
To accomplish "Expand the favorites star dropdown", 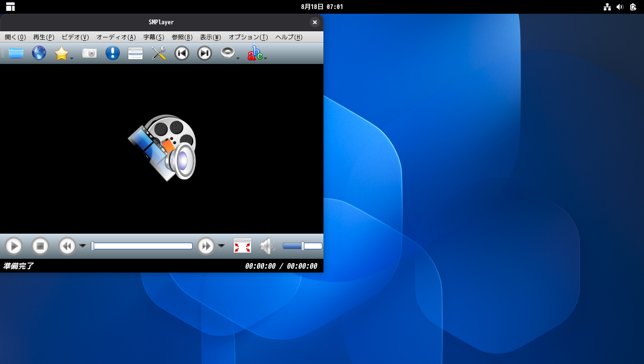I will (x=72, y=58).
